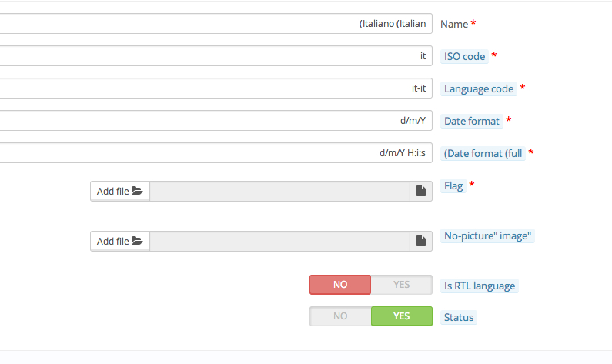612x364 pixels.
Task: Click the Date format label
Action: click(x=472, y=121)
